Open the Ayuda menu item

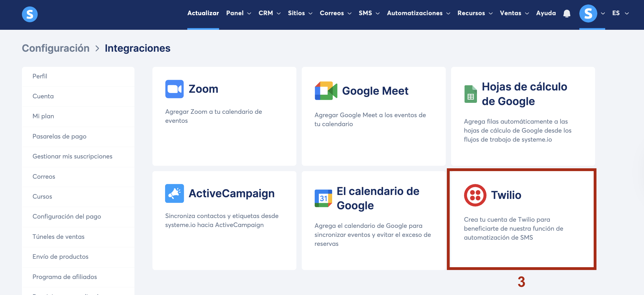coord(546,13)
